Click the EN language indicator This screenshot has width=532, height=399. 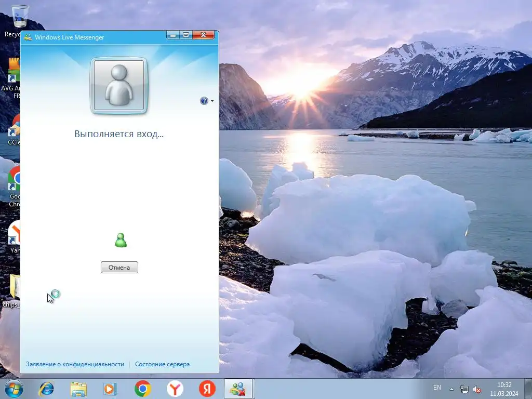tap(437, 388)
